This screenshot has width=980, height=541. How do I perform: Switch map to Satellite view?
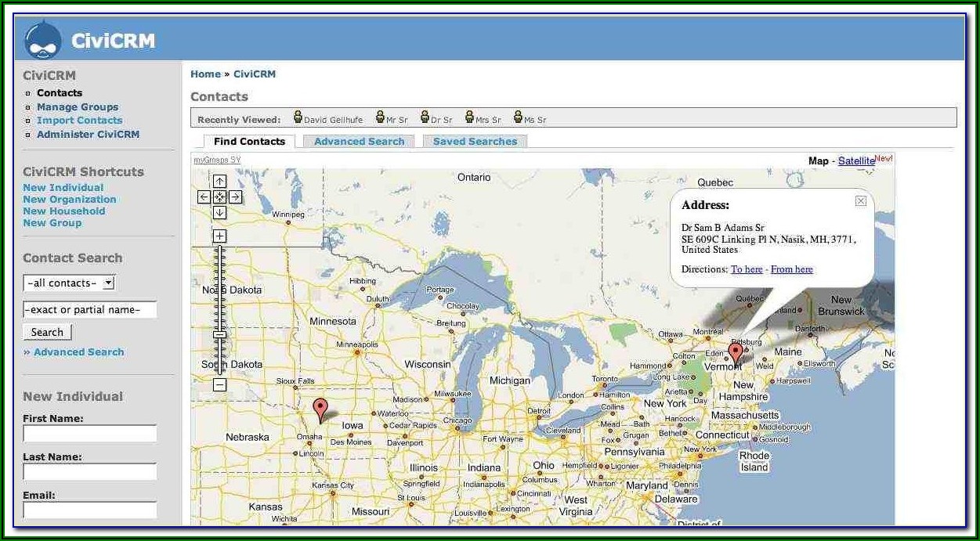(x=855, y=161)
